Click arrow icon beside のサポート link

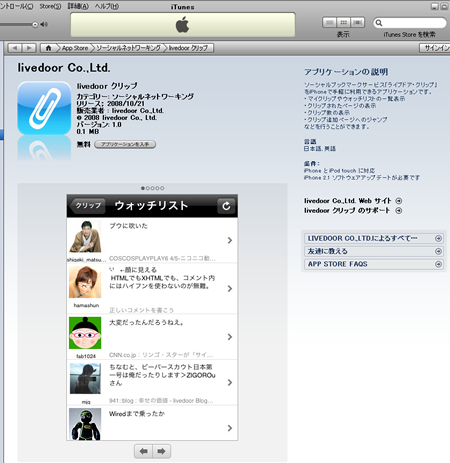pos(399,211)
